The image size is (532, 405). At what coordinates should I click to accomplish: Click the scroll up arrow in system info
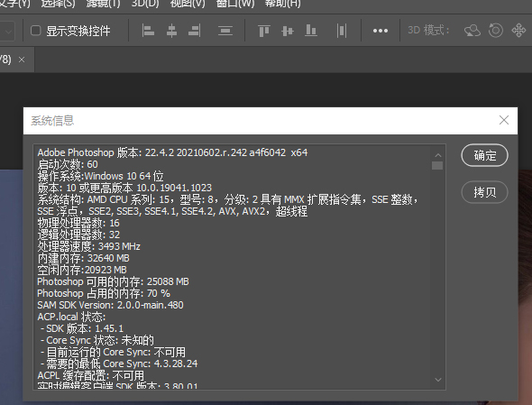click(x=437, y=155)
